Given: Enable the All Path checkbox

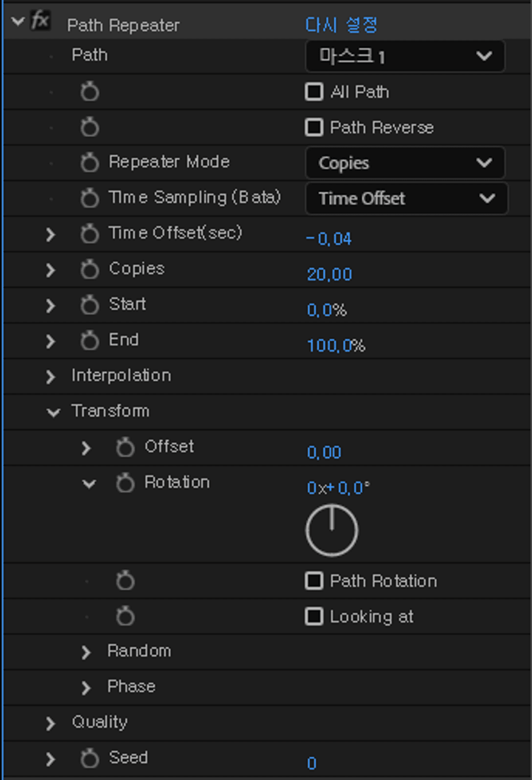Looking at the screenshot, I should pyautogui.click(x=314, y=92).
